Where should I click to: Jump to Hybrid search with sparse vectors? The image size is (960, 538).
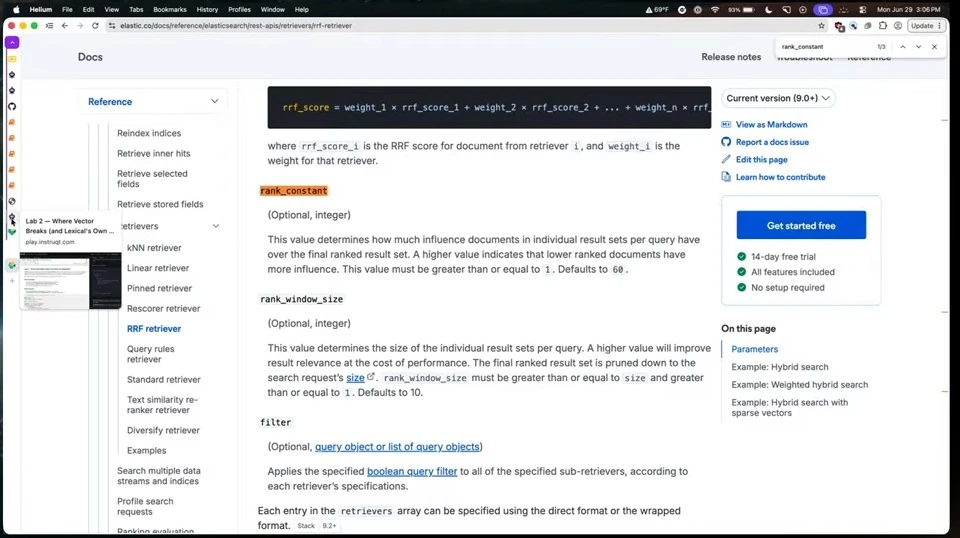coord(789,408)
